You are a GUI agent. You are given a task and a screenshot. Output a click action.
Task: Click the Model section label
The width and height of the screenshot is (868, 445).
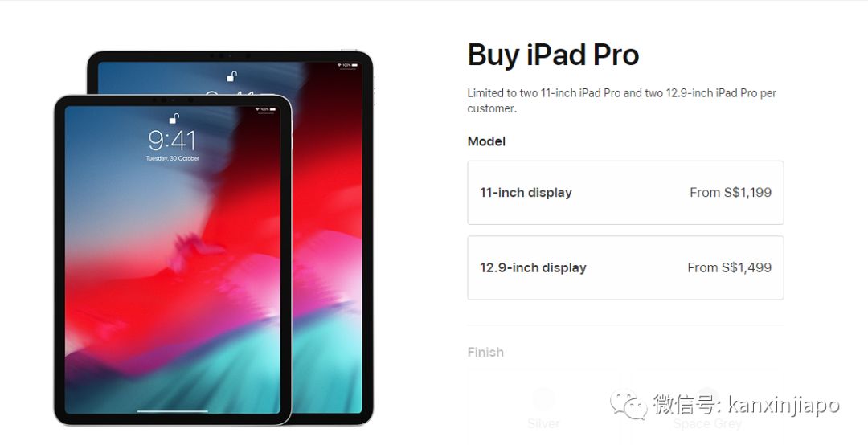click(x=486, y=141)
